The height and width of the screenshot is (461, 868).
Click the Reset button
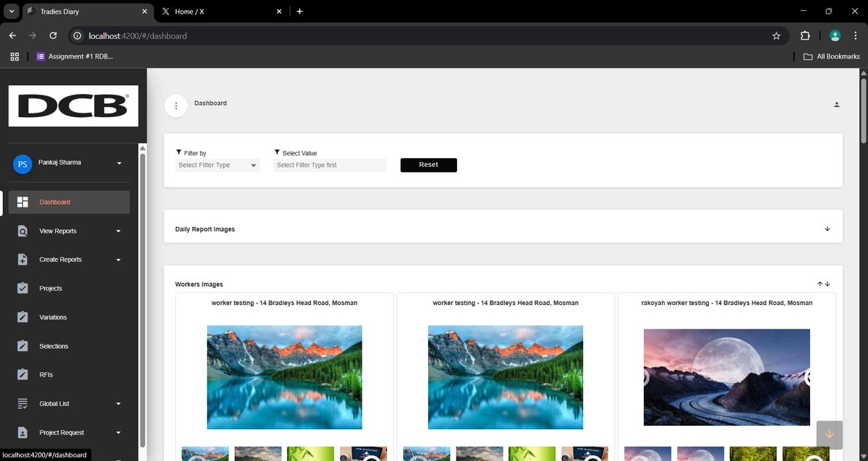[429, 165]
